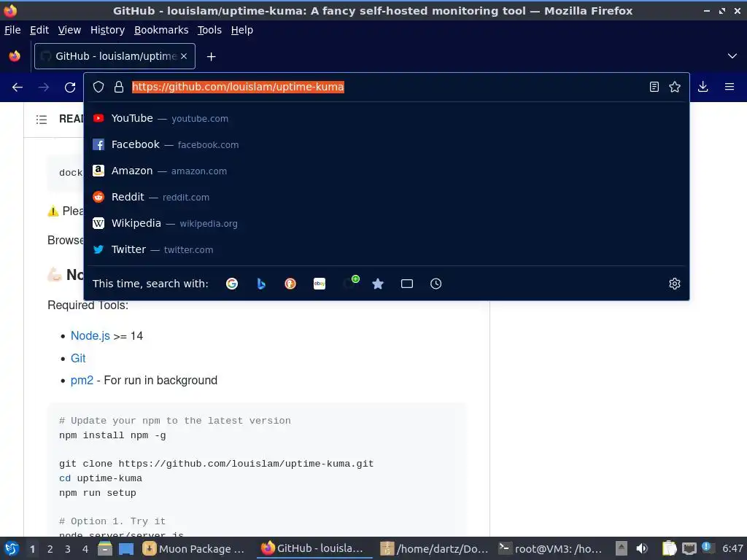Open the downloads panel

point(703,87)
